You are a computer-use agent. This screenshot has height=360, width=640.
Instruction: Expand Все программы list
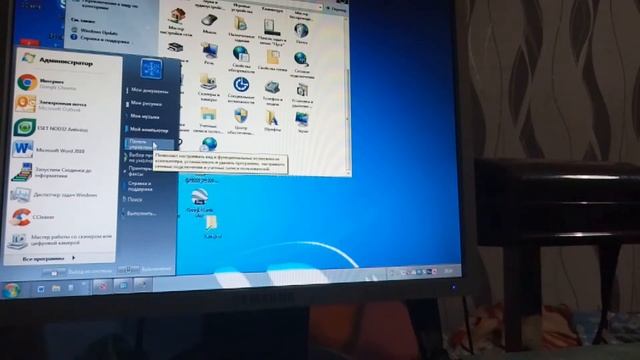(49, 258)
